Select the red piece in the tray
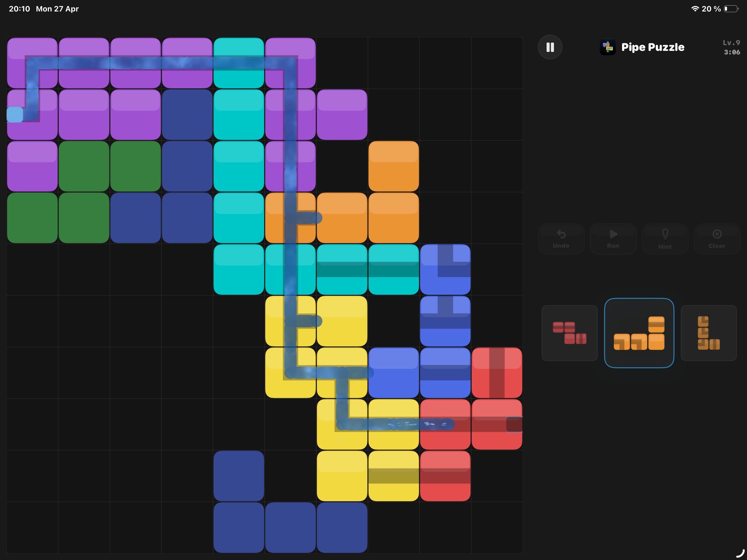 tap(569, 333)
